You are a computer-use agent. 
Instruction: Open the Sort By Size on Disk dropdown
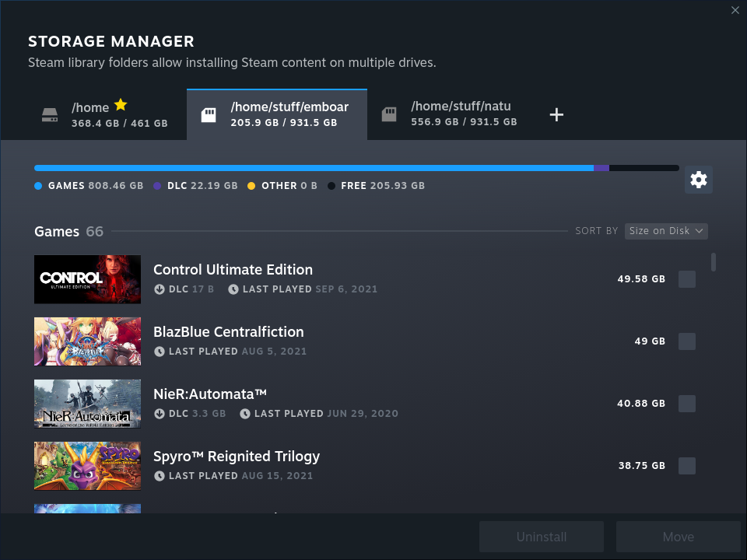666,231
